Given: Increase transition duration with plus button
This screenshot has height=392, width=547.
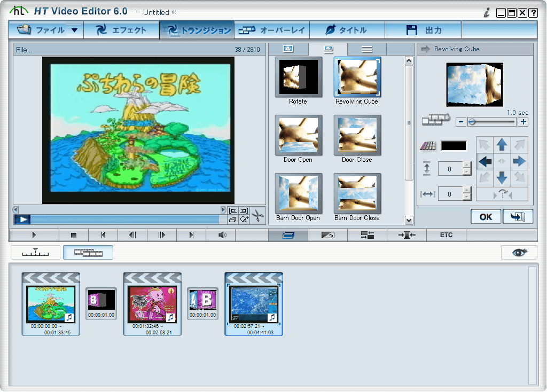Looking at the screenshot, I should [523, 122].
